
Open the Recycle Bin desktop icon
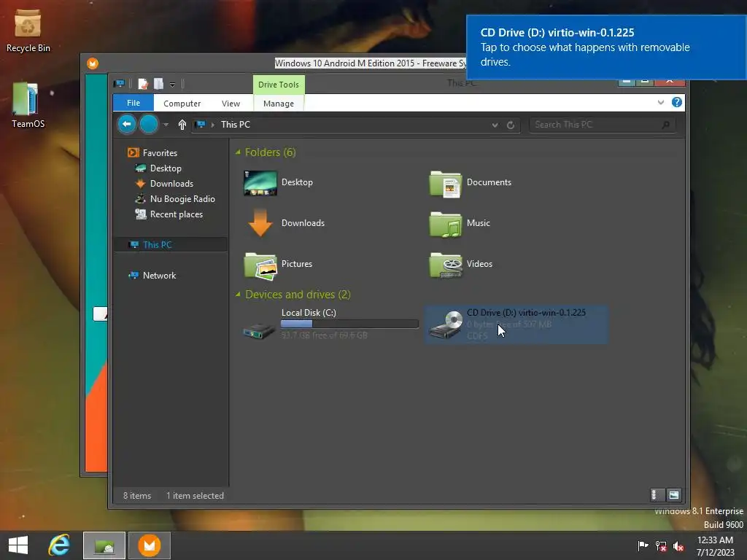[x=28, y=31]
